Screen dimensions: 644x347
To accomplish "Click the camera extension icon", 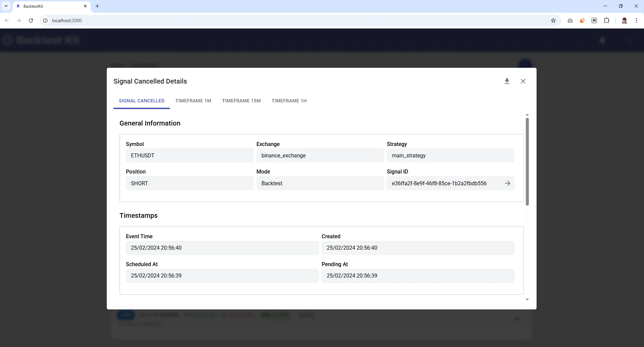I will tap(570, 20).
